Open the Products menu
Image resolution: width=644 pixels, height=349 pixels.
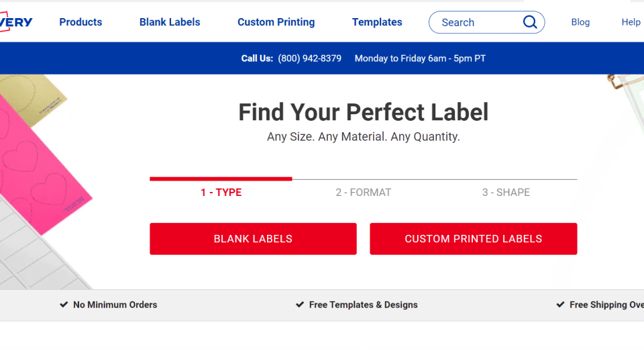80,22
